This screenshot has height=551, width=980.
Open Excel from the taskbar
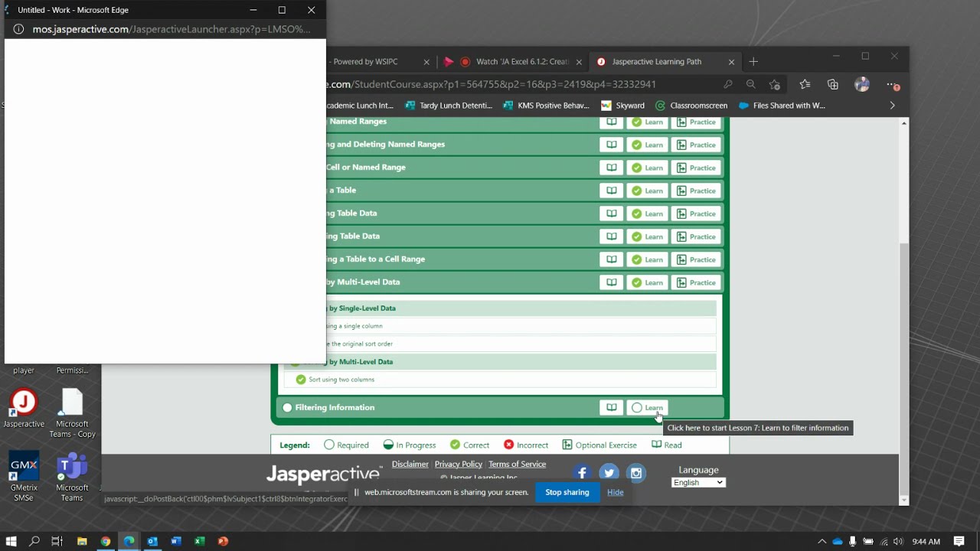point(199,541)
